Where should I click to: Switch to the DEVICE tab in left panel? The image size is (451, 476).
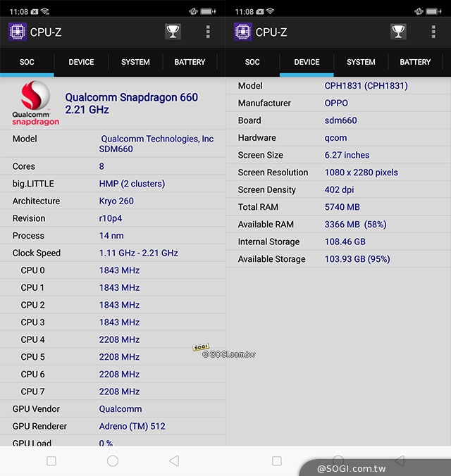81,62
